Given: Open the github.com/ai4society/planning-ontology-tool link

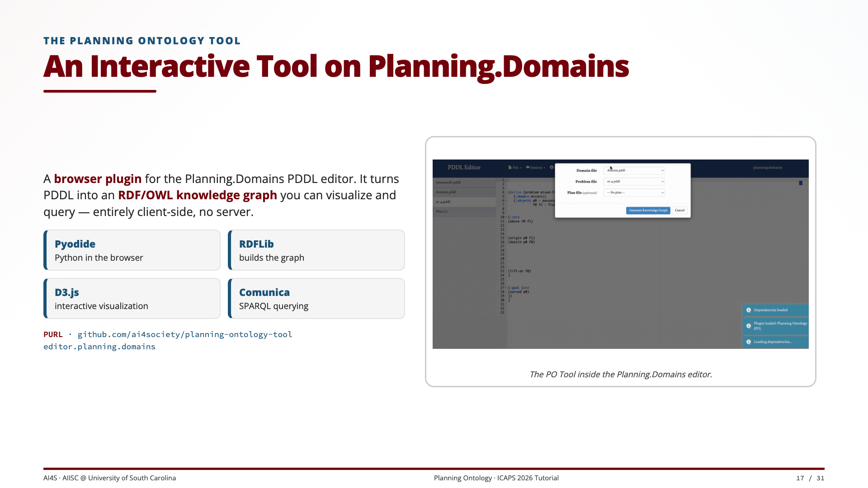Looking at the screenshot, I should click(x=185, y=334).
